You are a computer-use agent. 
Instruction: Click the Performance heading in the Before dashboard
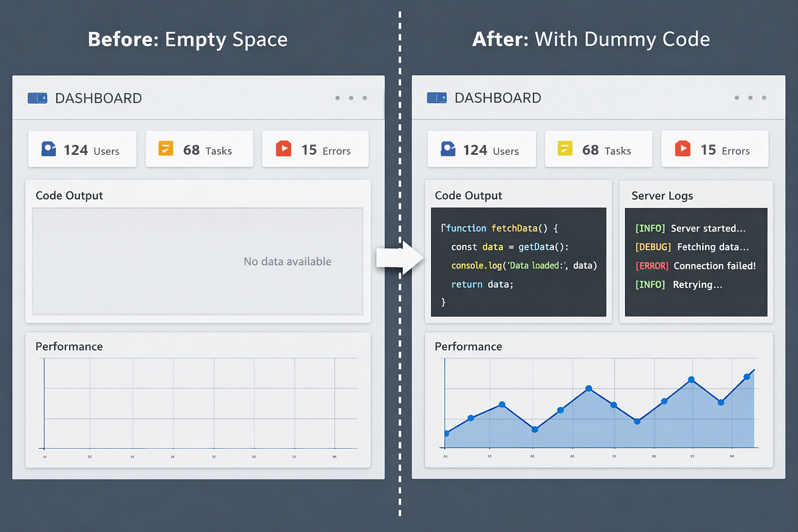pos(69,346)
